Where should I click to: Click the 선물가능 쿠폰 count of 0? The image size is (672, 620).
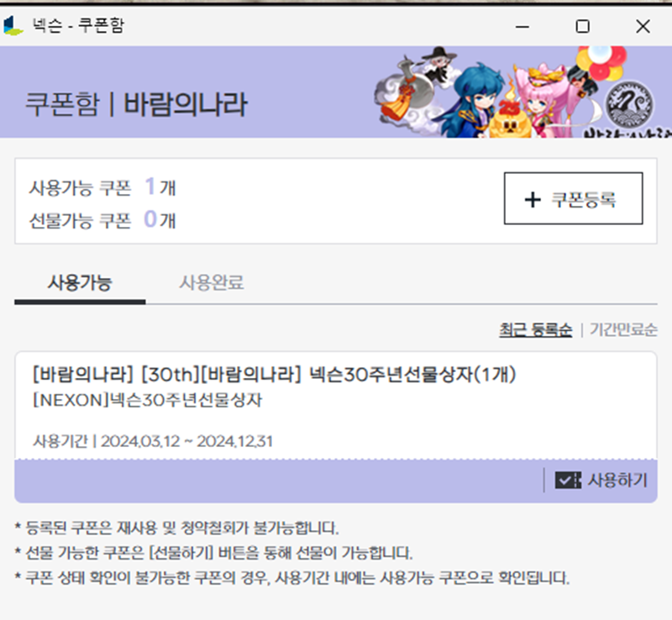point(150,219)
